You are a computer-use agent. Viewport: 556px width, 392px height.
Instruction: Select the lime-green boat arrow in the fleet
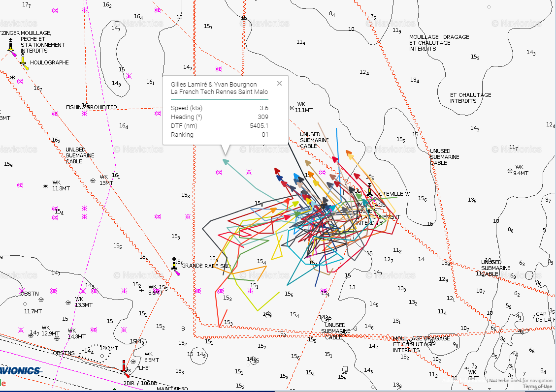coord(296,204)
